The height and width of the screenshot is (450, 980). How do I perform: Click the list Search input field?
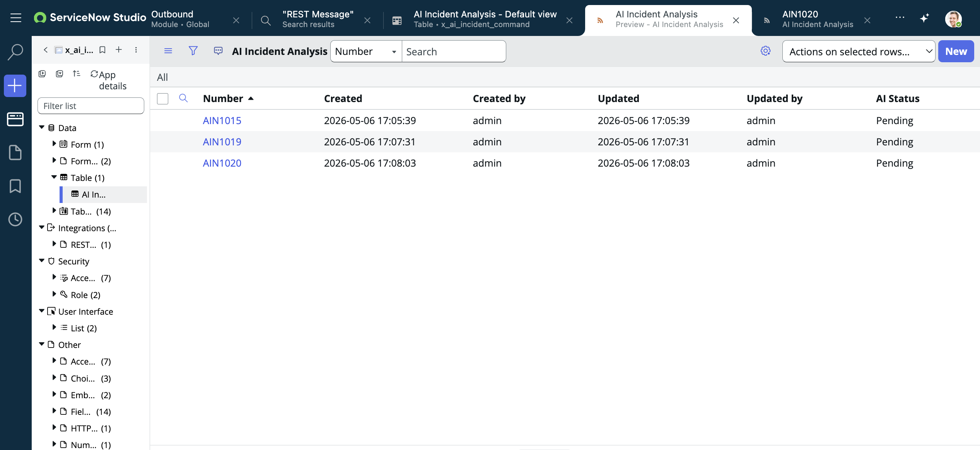[454, 51]
